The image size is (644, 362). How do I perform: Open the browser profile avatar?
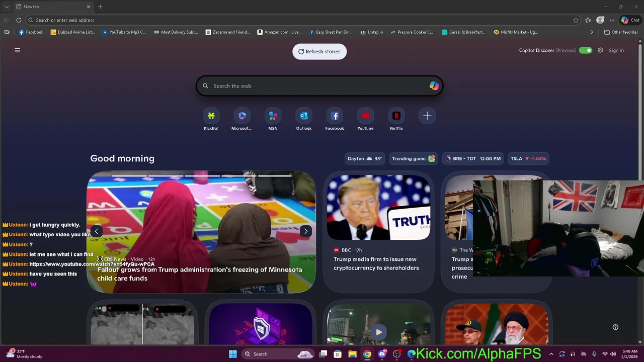(600, 20)
